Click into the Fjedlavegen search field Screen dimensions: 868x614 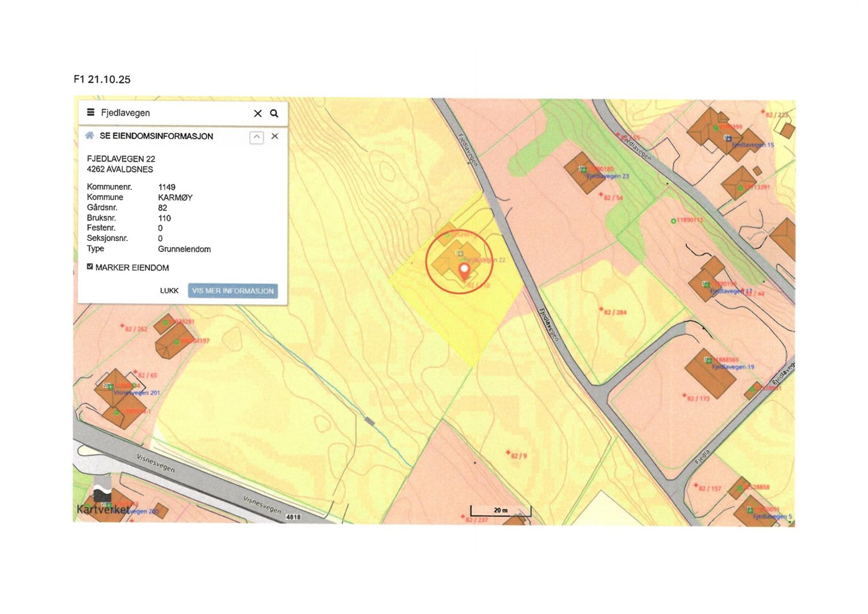coord(170,113)
